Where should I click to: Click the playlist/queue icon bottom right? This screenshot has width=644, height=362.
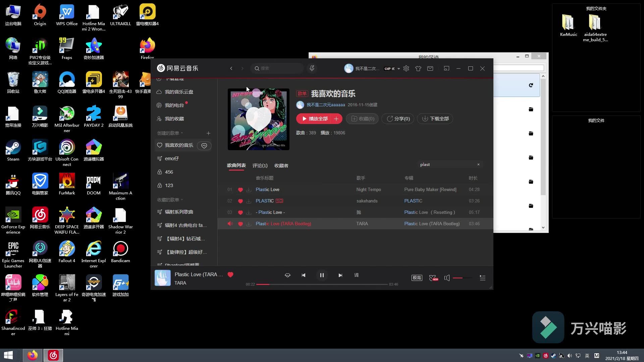click(x=483, y=278)
